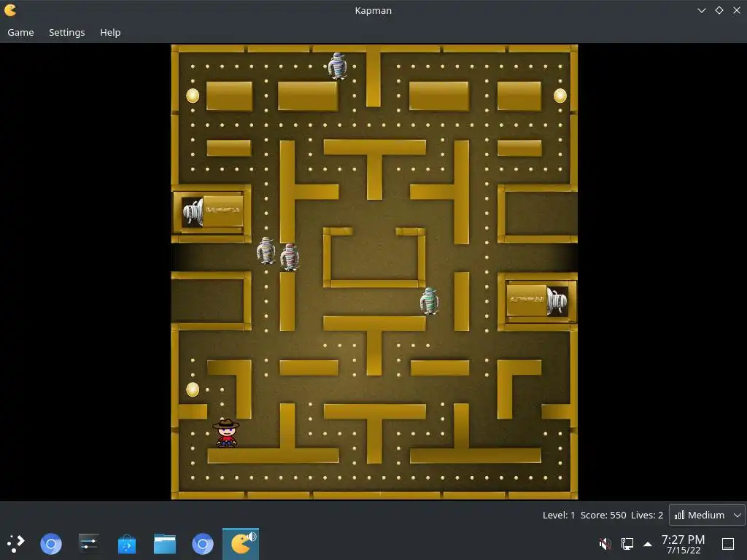747x560 pixels.
Task: Click the mummy ghost at the maze top
Action: pyautogui.click(x=337, y=66)
